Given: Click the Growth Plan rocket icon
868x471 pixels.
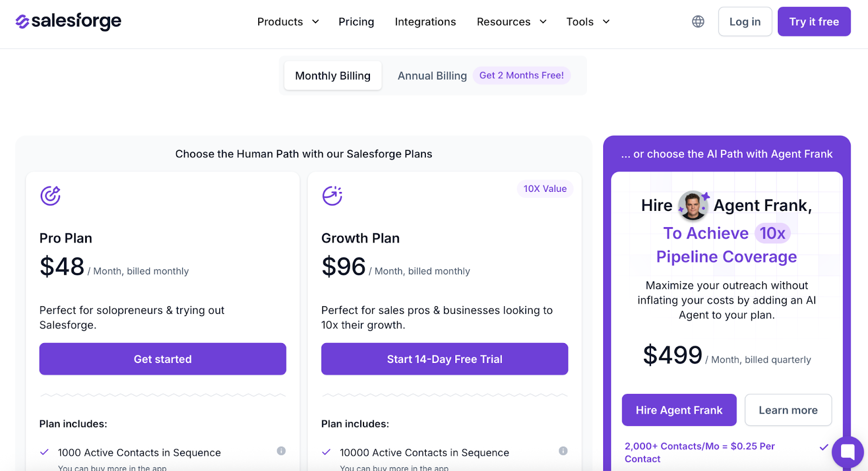Looking at the screenshot, I should (x=332, y=196).
